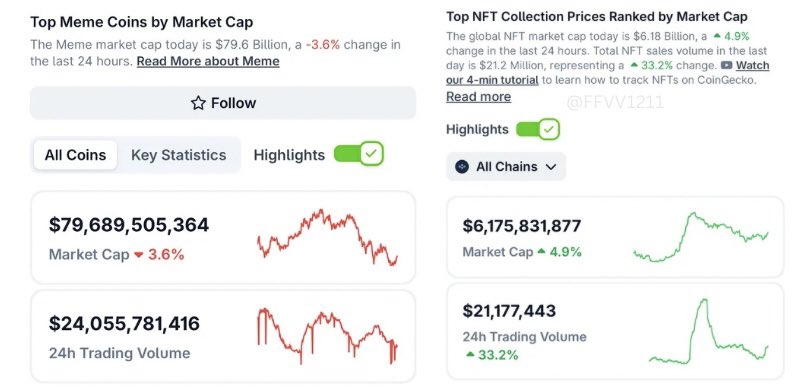Switch to the All Coins tab
Viewport: 805px width, 392px height.
pos(75,155)
